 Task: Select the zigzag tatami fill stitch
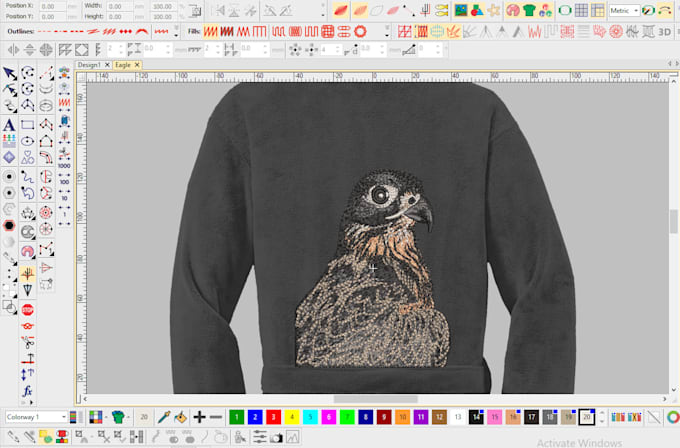[x=210, y=31]
